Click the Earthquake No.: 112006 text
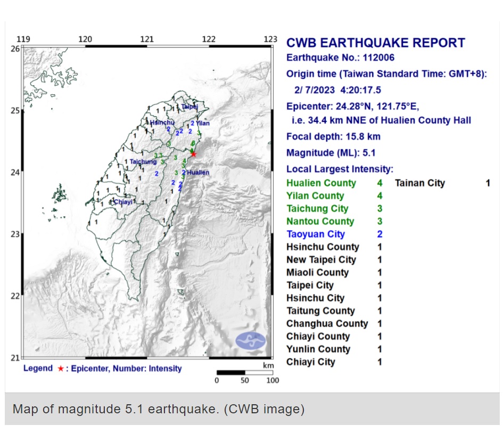Viewport: 504px width, 433px height. tap(341, 58)
